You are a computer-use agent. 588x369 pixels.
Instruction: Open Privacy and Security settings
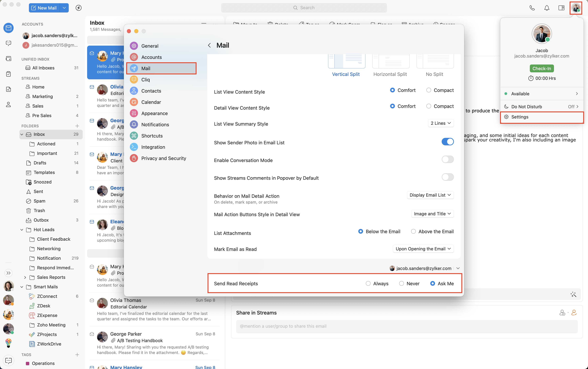(163, 158)
